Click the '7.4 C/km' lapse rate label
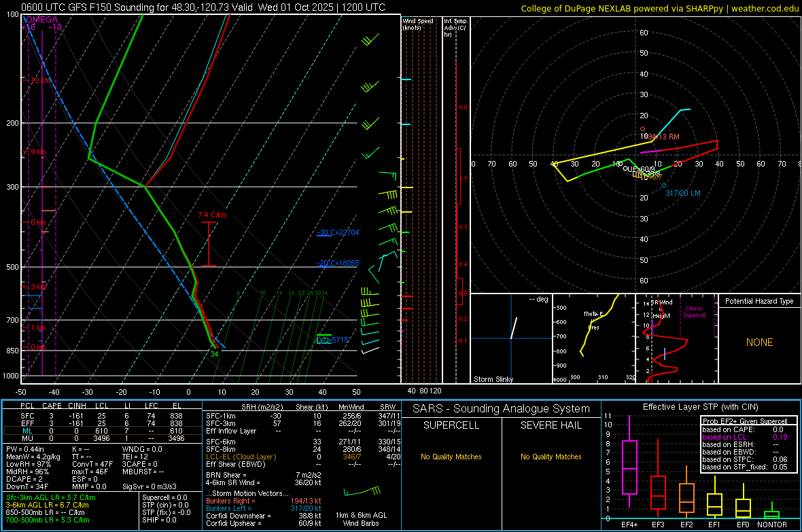 pos(212,215)
